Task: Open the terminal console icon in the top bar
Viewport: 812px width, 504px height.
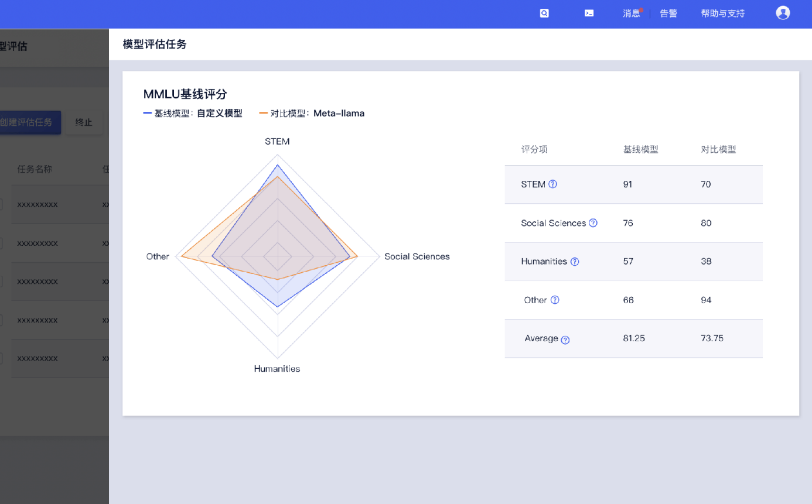Action: tap(589, 12)
